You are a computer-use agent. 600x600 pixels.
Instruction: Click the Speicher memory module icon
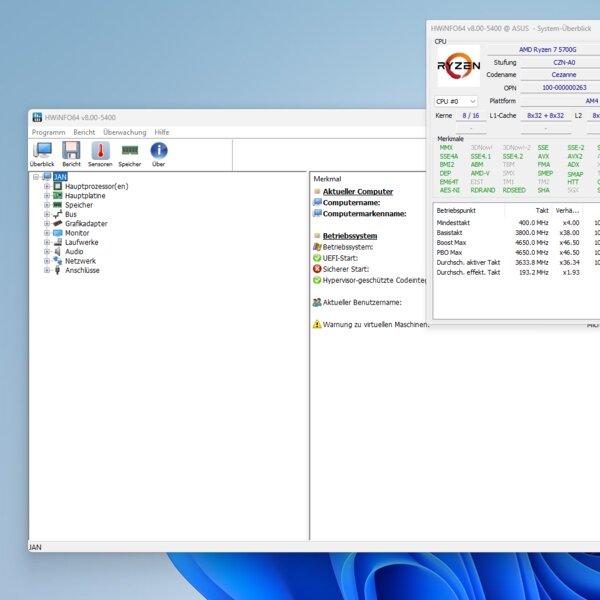130,150
